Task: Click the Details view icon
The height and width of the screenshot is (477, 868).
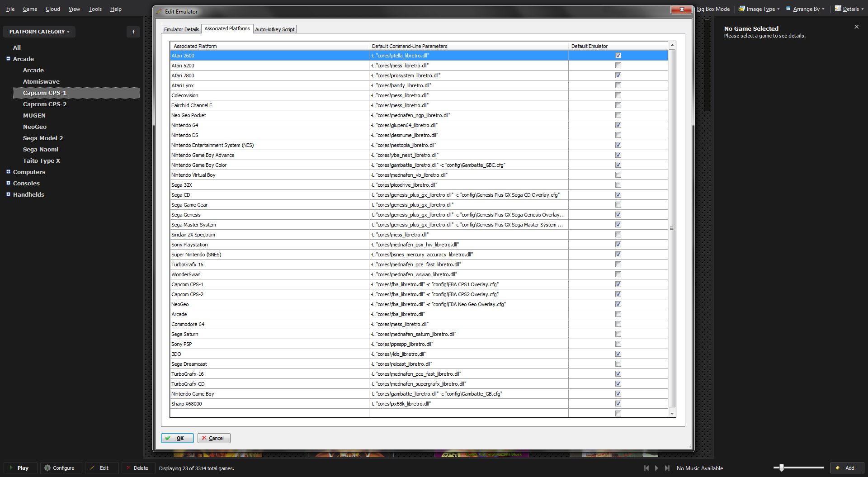Action: tap(838, 9)
